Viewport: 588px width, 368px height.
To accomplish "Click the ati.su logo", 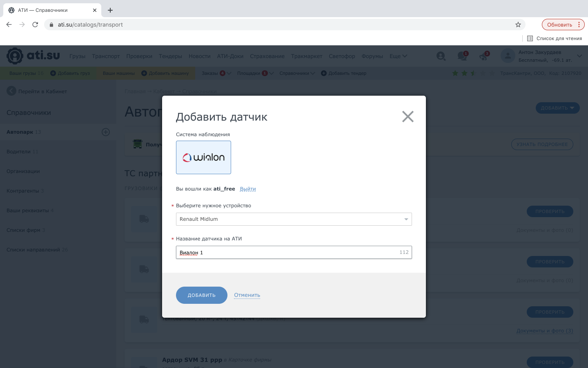I will (x=33, y=56).
